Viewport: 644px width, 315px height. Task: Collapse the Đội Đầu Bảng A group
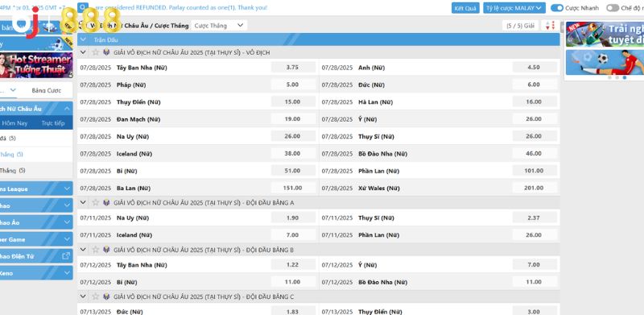[x=83, y=202]
